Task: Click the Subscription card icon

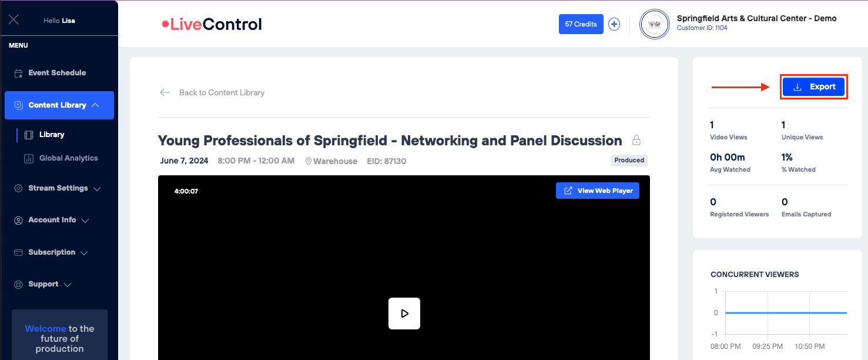Action: pos(18,252)
